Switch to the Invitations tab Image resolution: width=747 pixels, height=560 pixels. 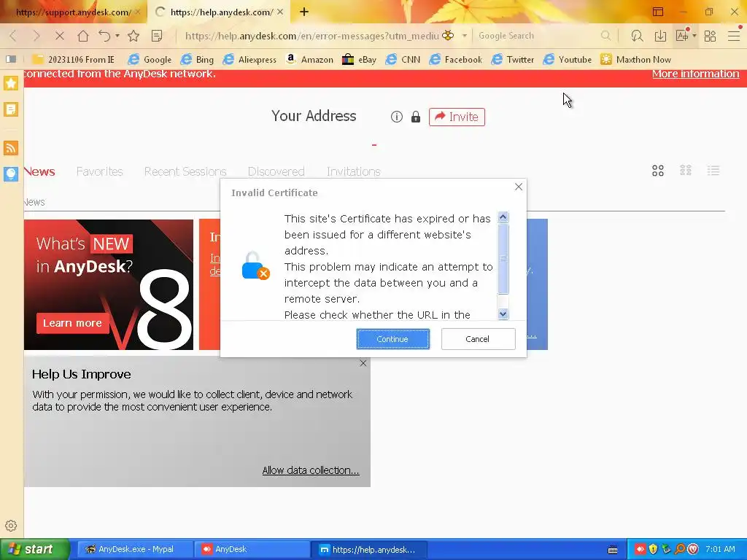(x=354, y=171)
